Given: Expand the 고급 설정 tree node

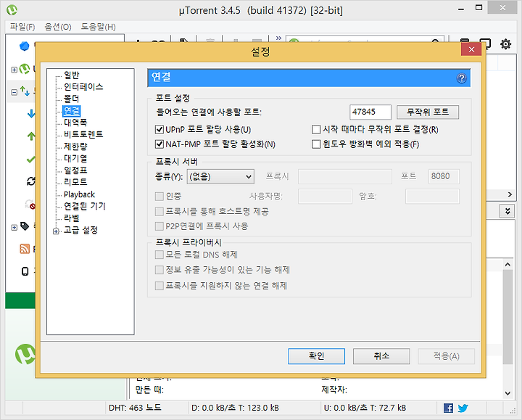Looking at the screenshot, I should click(x=56, y=231).
